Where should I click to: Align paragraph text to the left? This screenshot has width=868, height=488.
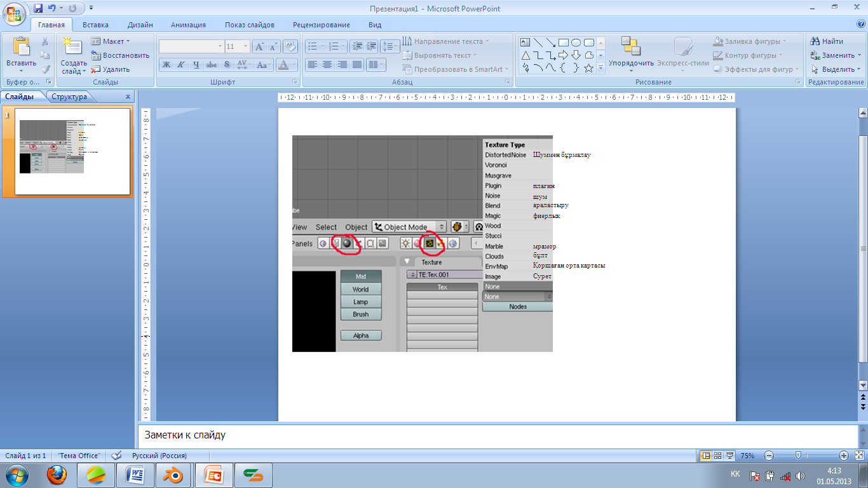tap(312, 65)
